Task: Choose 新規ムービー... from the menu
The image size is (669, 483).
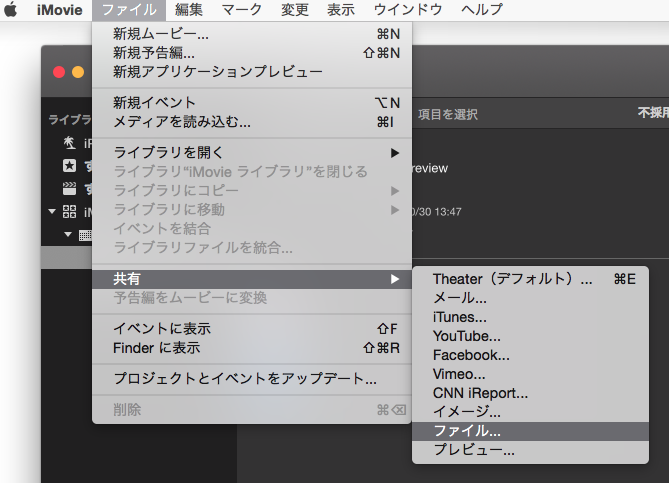Action: (x=252, y=34)
